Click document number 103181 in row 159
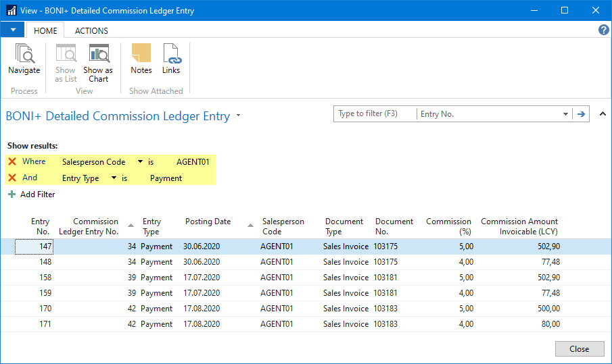 pyautogui.click(x=385, y=293)
